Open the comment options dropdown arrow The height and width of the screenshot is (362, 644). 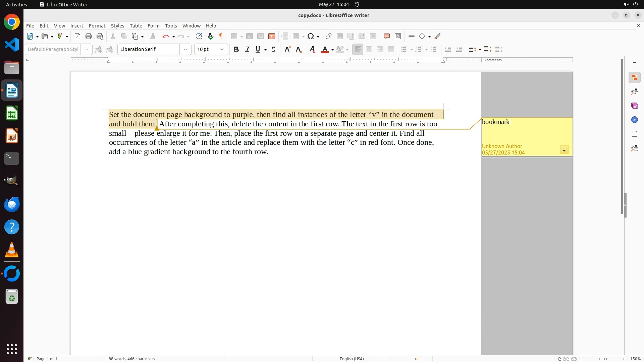tap(564, 150)
